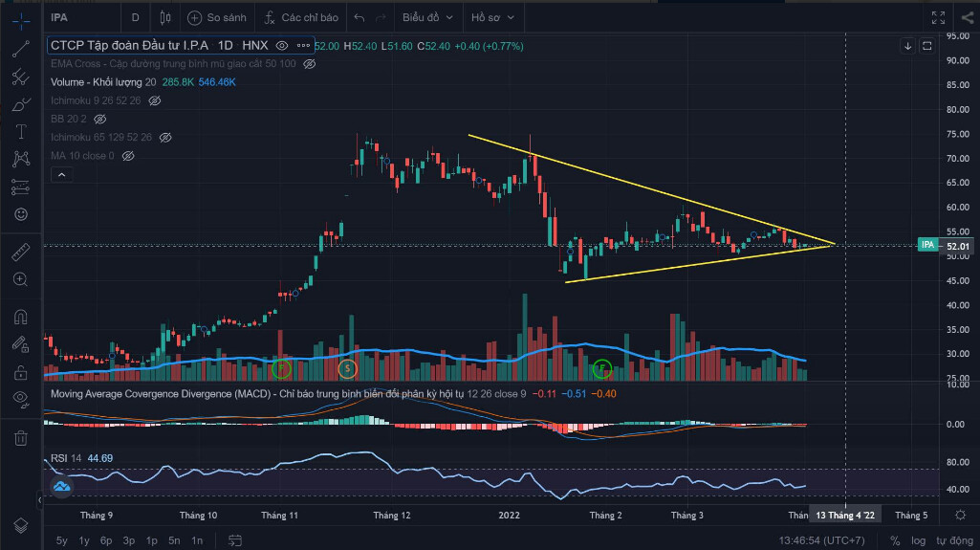Viewport: 980px width, 550px height.
Task: Expand the Biểu đồ dropdown
Action: (426, 17)
